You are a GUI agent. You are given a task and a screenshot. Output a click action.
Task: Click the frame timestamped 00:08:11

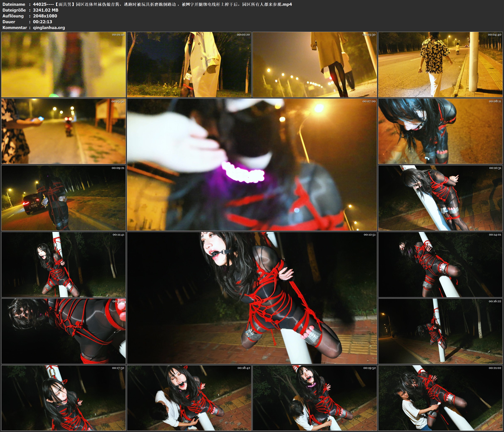click(440, 131)
